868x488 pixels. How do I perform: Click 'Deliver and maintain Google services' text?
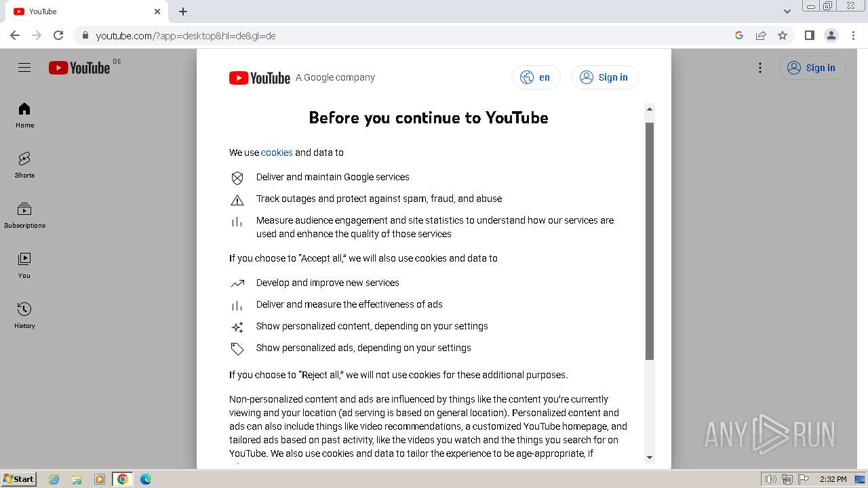333,177
